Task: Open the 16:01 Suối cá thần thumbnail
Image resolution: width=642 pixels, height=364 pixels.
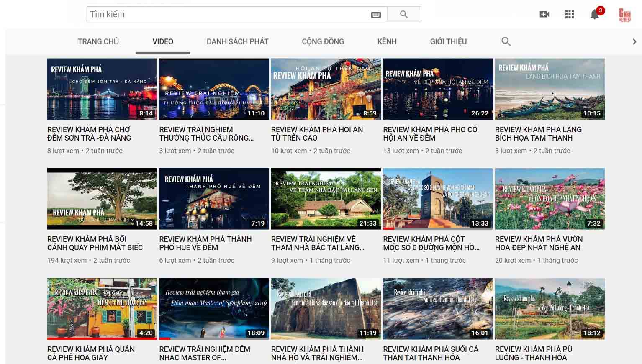Action: coord(438,309)
